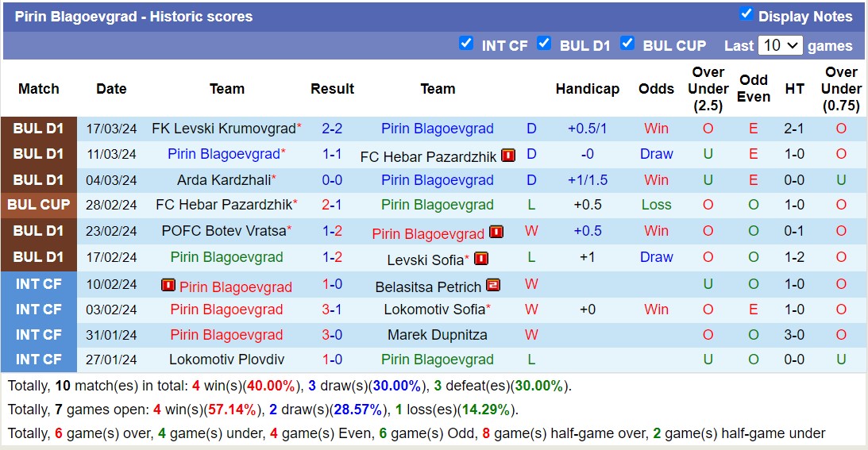Select the BUL CUP league label cell

click(x=39, y=205)
